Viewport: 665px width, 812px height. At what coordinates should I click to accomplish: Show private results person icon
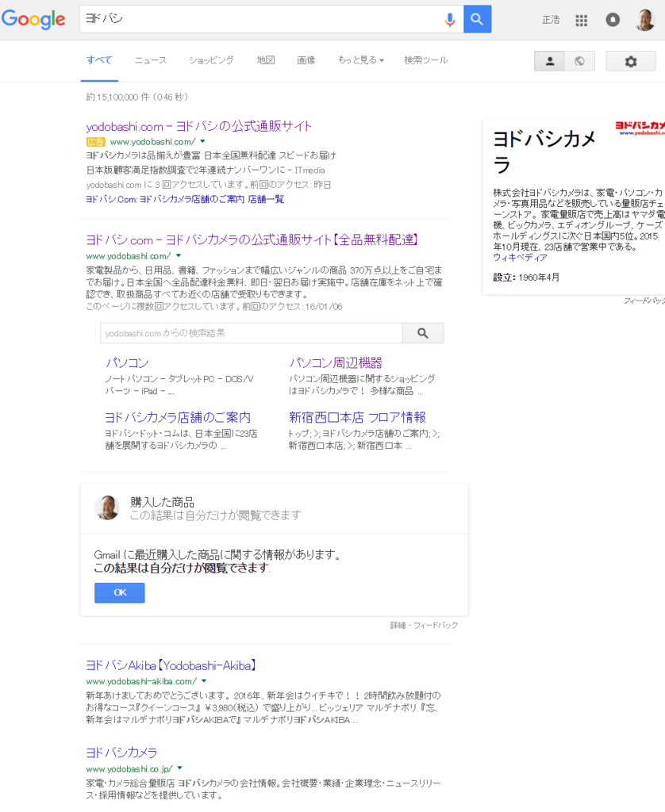tap(549, 61)
